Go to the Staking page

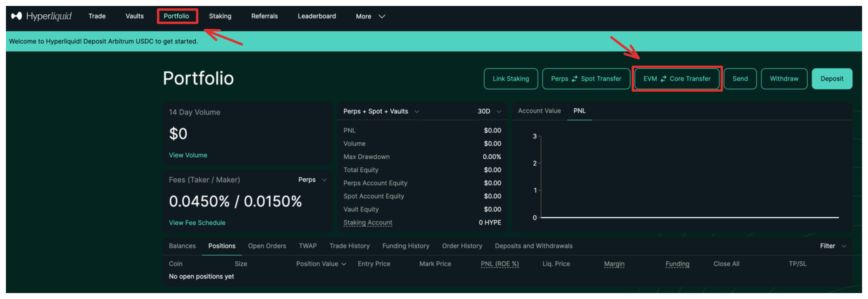pos(220,16)
